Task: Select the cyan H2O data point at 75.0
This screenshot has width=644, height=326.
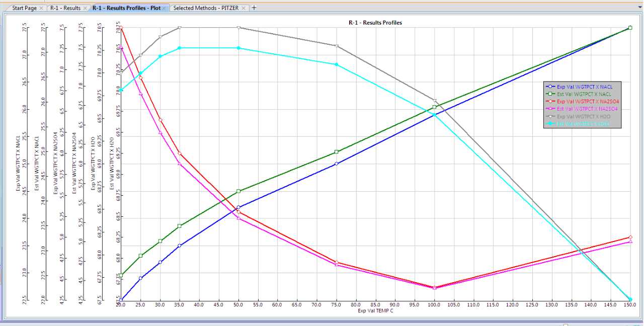Action: click(336, 64)
